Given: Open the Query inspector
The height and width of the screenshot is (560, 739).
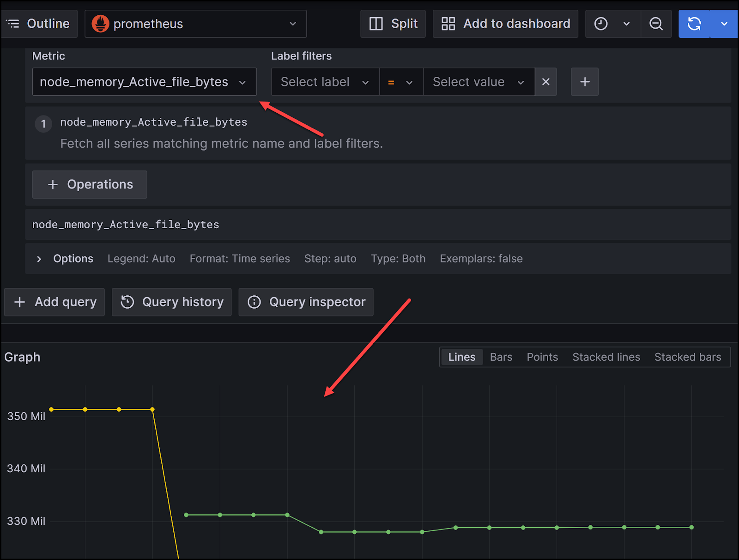Looking at the screenshot, I should click(x=306, y=302).
